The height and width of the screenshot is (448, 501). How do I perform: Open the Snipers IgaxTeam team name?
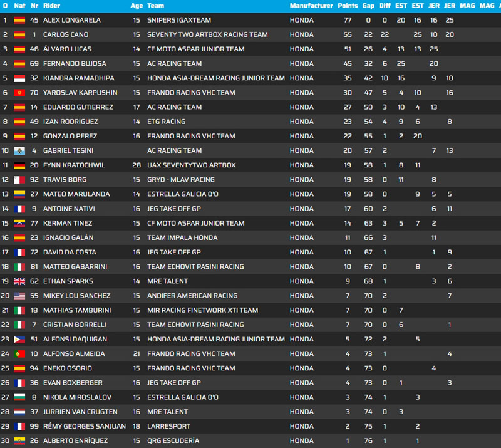click(179, 20)
